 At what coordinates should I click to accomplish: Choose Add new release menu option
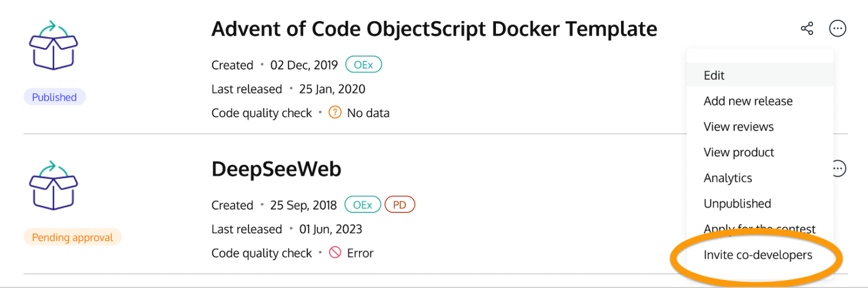(x=748, y=101)
